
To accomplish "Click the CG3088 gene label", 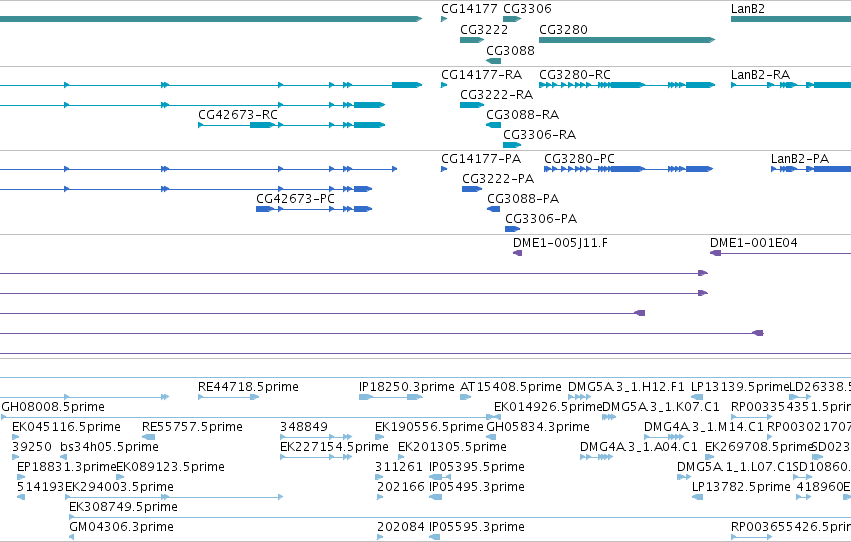I will pyautogui.click(x=510, y=51).
